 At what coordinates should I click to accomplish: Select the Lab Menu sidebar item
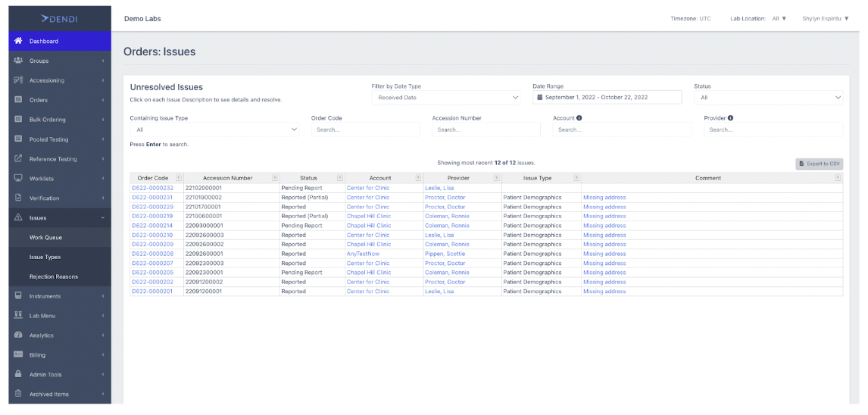coord(60,315)
